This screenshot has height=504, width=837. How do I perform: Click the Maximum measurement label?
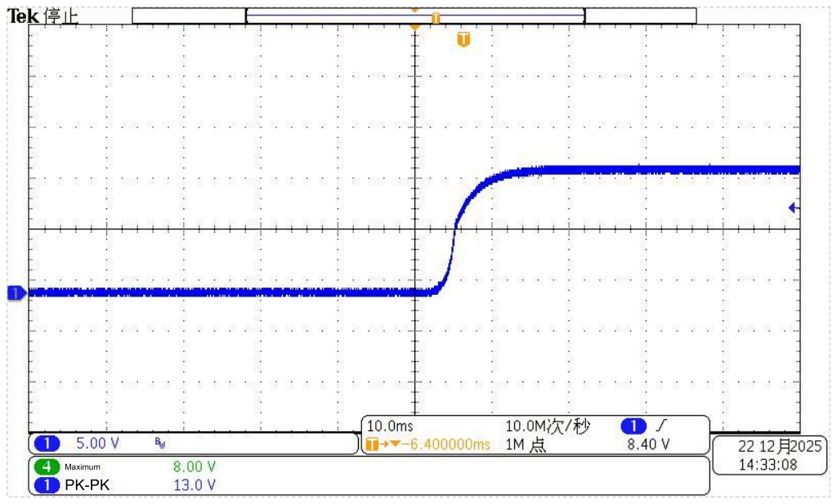[83, 466]
